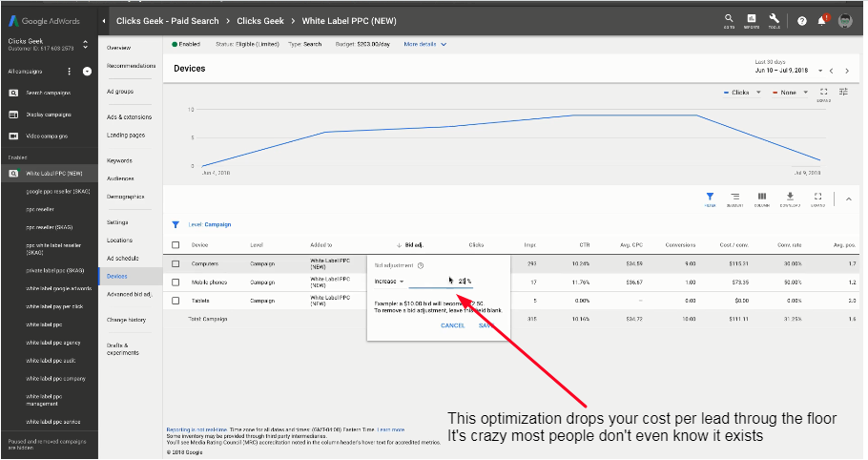868x460 pixels.
Task: Open the Columns modifier icon
Action: tap(762, 199)
